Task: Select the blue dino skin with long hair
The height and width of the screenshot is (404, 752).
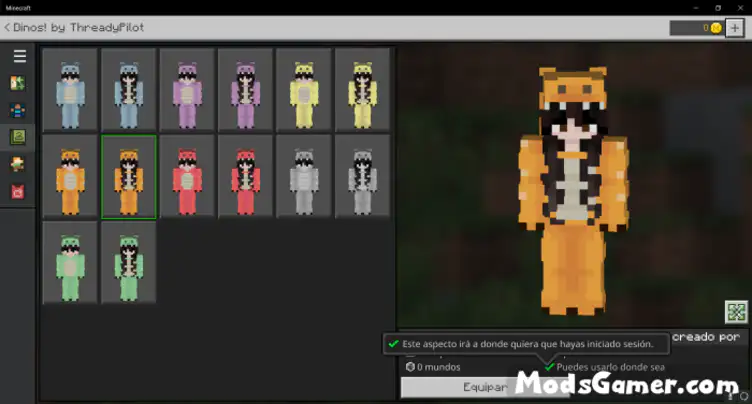Action: tap(129, 90)
